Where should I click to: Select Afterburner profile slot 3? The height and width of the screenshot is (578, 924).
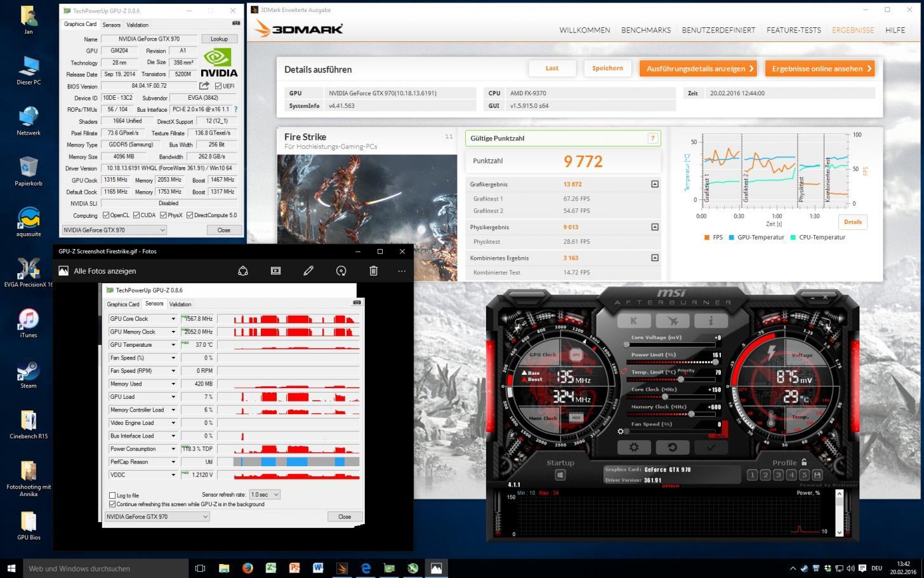tap(778, 474)
